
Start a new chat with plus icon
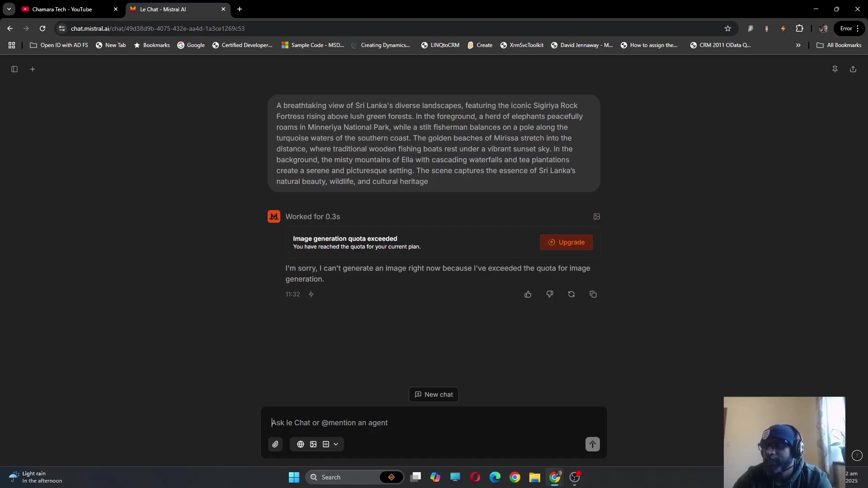[x=33, y=69]
